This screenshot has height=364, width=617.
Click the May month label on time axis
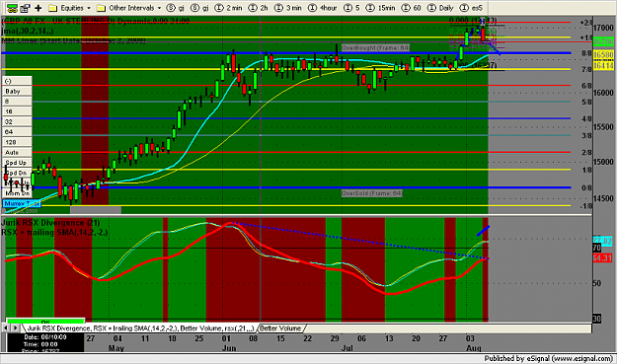pos(116,348)
